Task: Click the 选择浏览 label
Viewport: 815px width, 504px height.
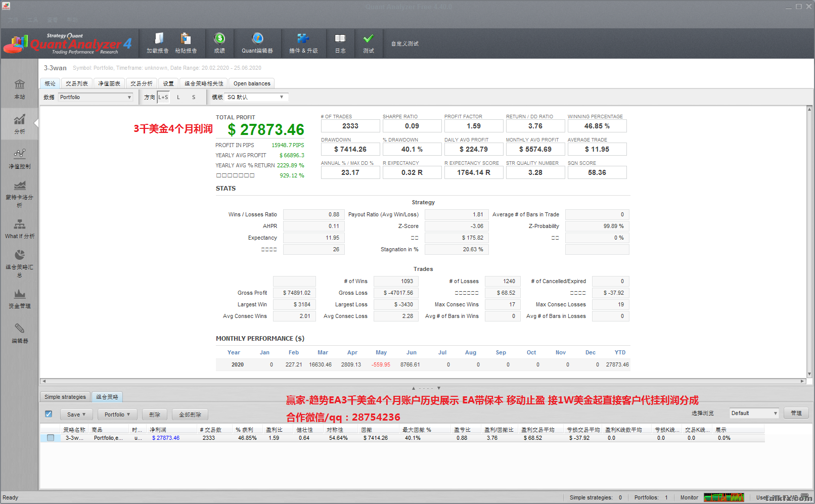Action: tap(703, 413)
